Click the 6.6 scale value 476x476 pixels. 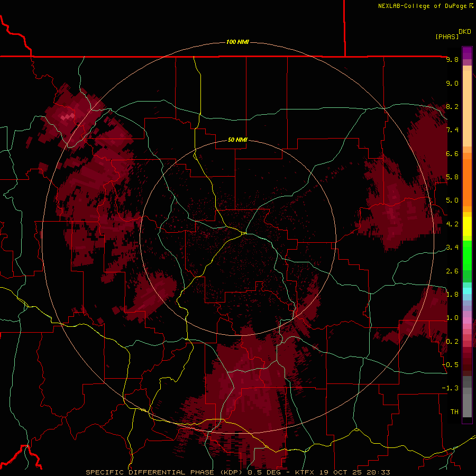[452, 153]
